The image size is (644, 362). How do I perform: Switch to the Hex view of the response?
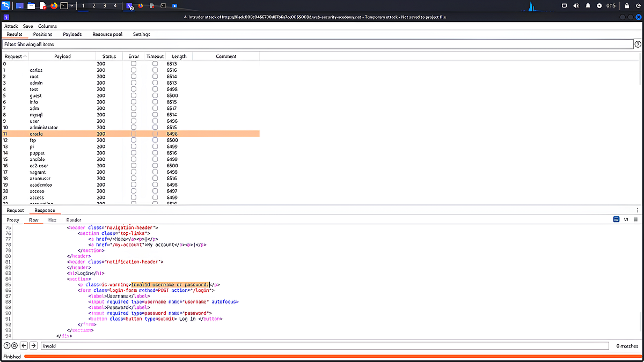[x=53, y=219]
